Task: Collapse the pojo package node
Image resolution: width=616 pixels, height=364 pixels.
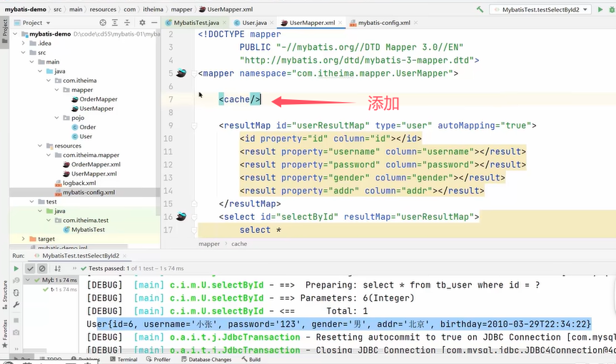Action: tap(57, 118)
